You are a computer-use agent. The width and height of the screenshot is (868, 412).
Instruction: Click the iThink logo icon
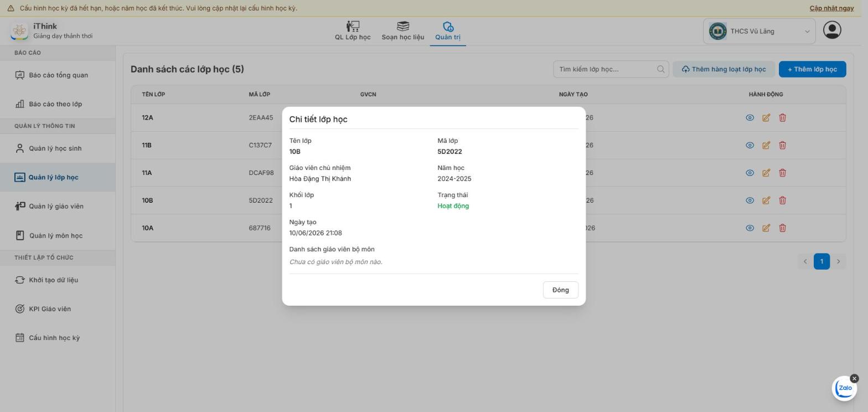tap(19, 31)
